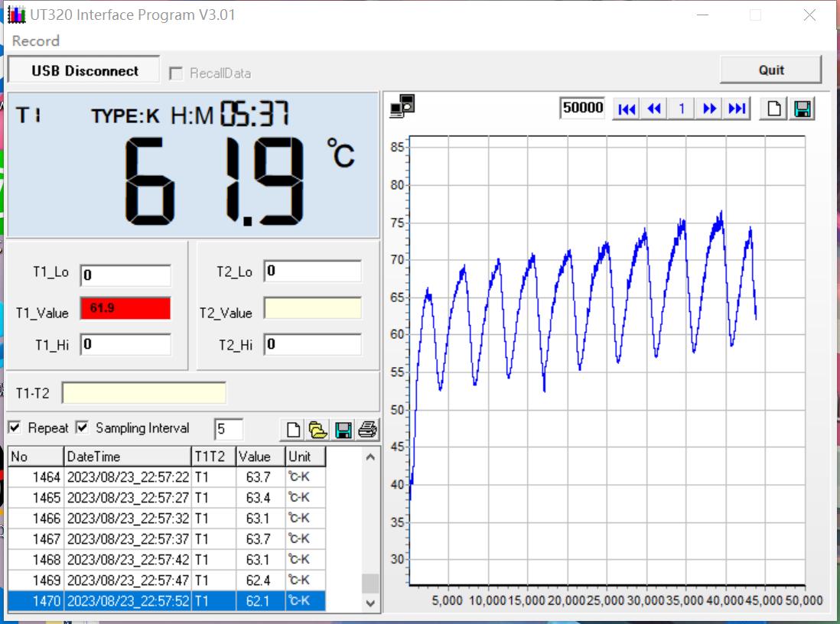Clear chart with new page icon
This screenshot has height=624, width=840.
pyautogui.click(x=774, y=109)
